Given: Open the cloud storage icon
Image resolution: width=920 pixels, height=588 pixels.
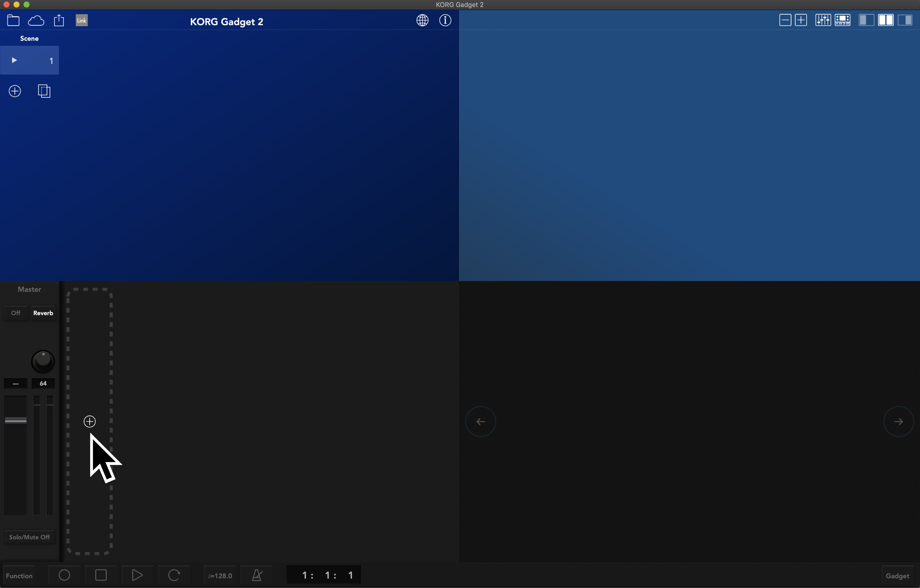Looking at the screenshot, I should 36,21.
